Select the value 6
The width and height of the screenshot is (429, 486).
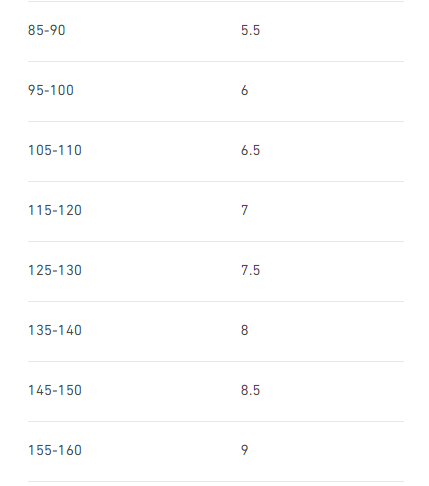(245, 90)
